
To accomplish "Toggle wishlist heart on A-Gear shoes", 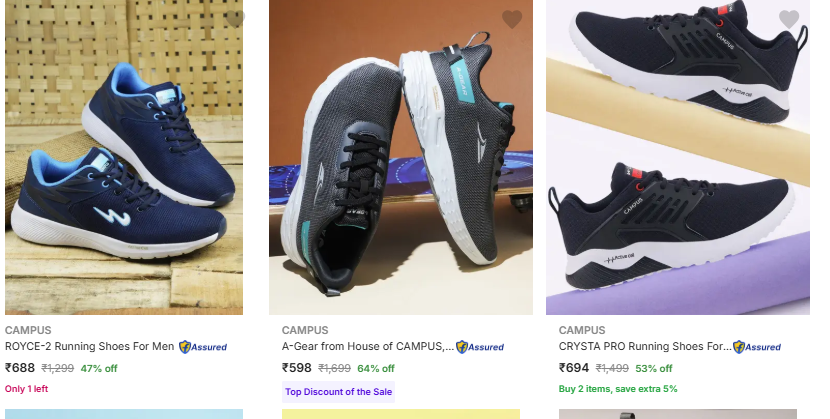I will coord(512,19).
